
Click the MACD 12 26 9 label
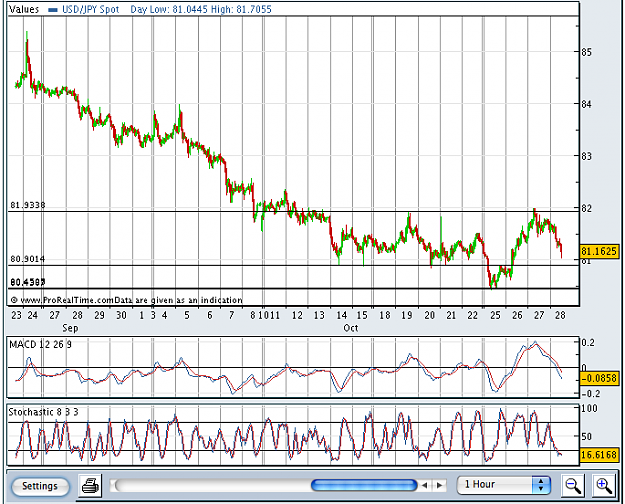pos(40,345)
